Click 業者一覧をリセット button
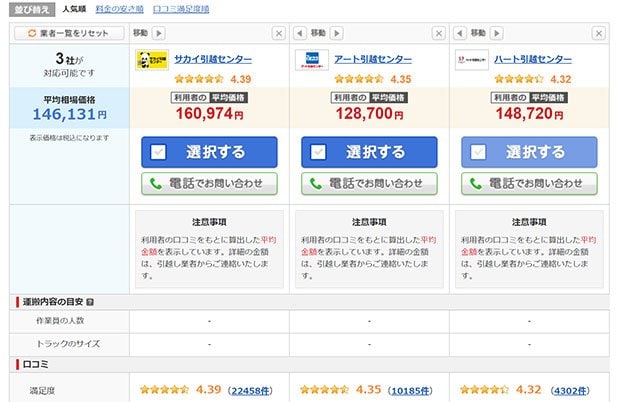Viewport: 620px width, 402px height. (69, 33)
